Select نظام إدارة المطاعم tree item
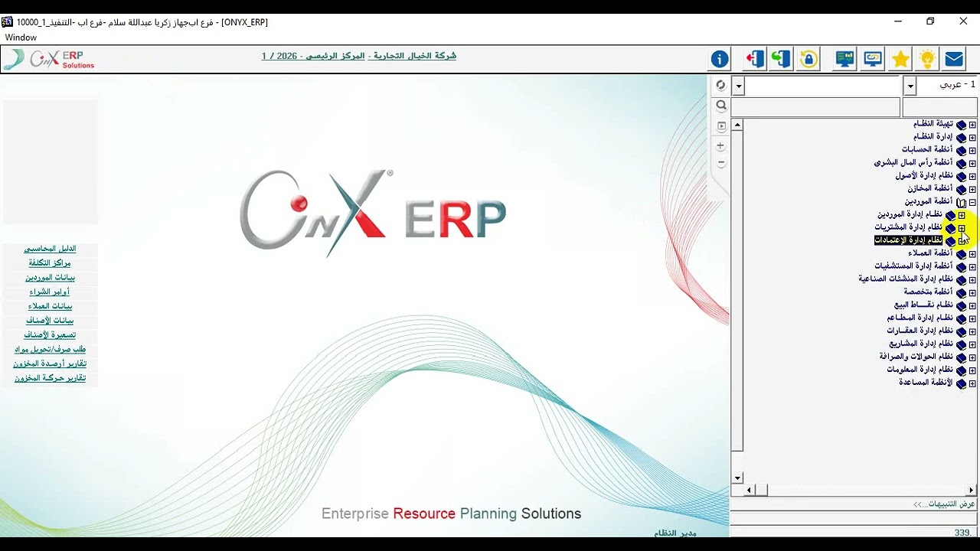Viewport: 980px width, 551px height. [920, 318]
